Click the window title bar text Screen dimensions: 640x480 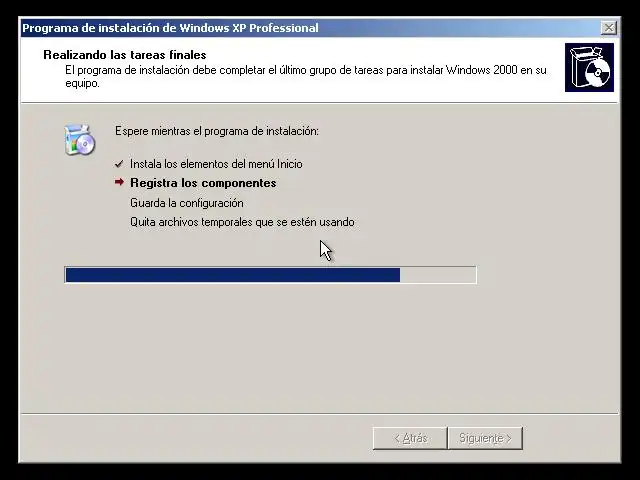pos(170,28)
